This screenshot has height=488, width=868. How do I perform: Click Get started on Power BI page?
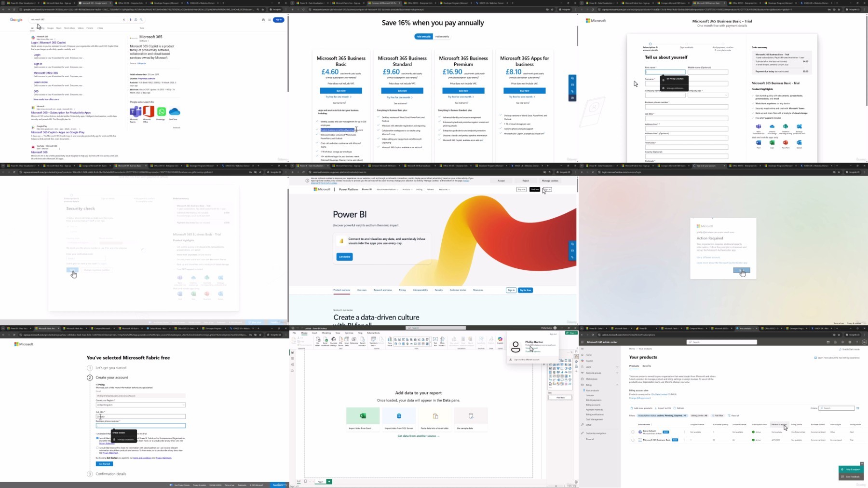pyautogui.click(x=344, y=257)
